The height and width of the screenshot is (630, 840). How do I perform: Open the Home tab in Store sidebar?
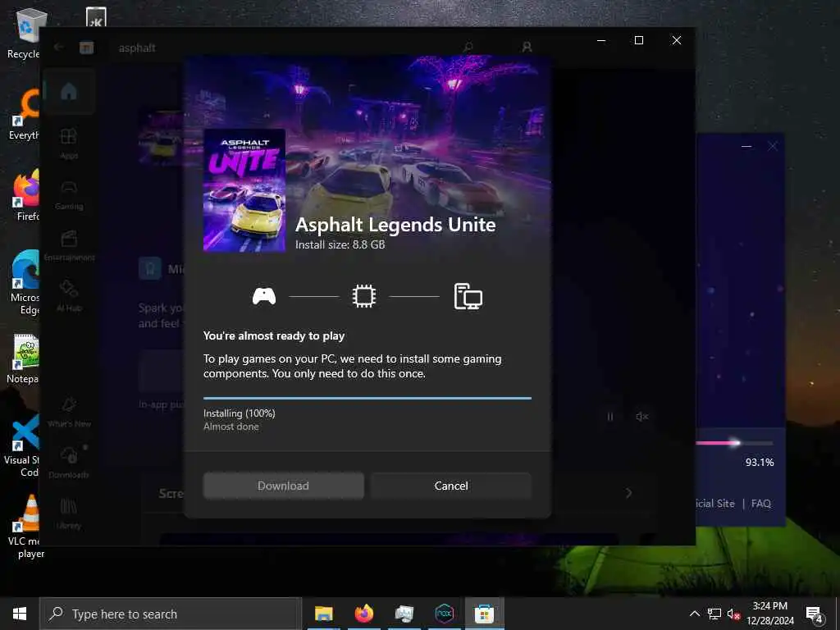click(x=69, y=92)
